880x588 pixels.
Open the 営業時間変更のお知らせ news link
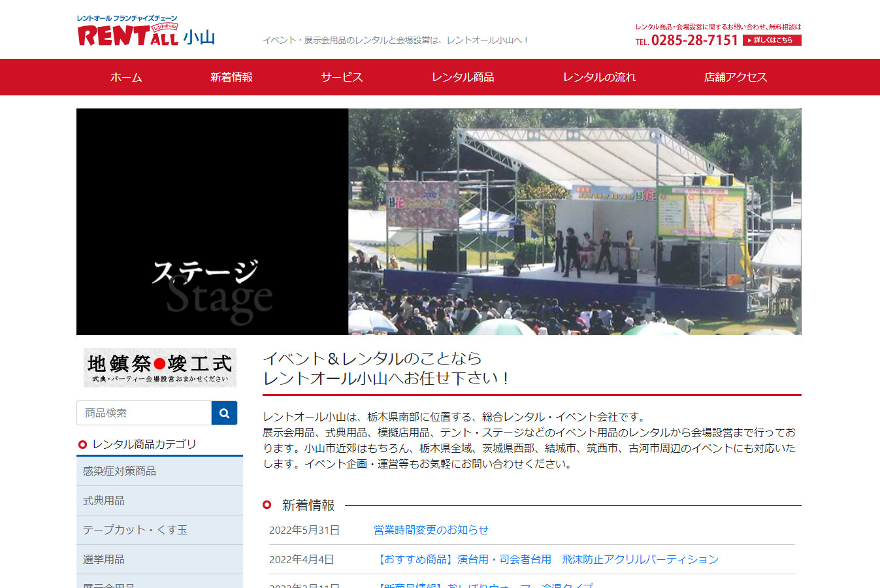pos(431,530)
